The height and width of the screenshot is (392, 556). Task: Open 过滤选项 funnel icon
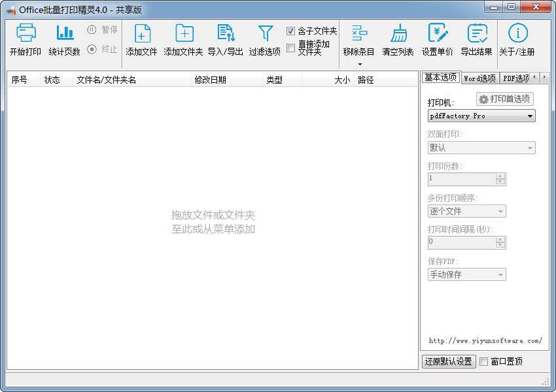click(x=266, y=33)
